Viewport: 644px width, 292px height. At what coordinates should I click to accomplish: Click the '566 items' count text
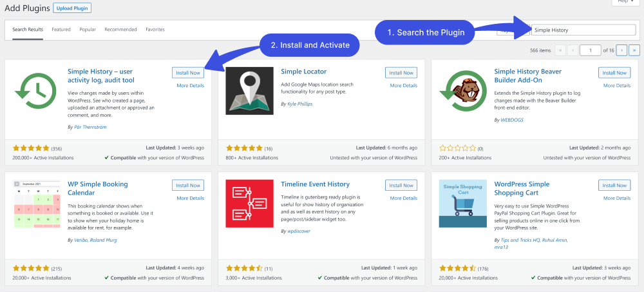point(540,50)
